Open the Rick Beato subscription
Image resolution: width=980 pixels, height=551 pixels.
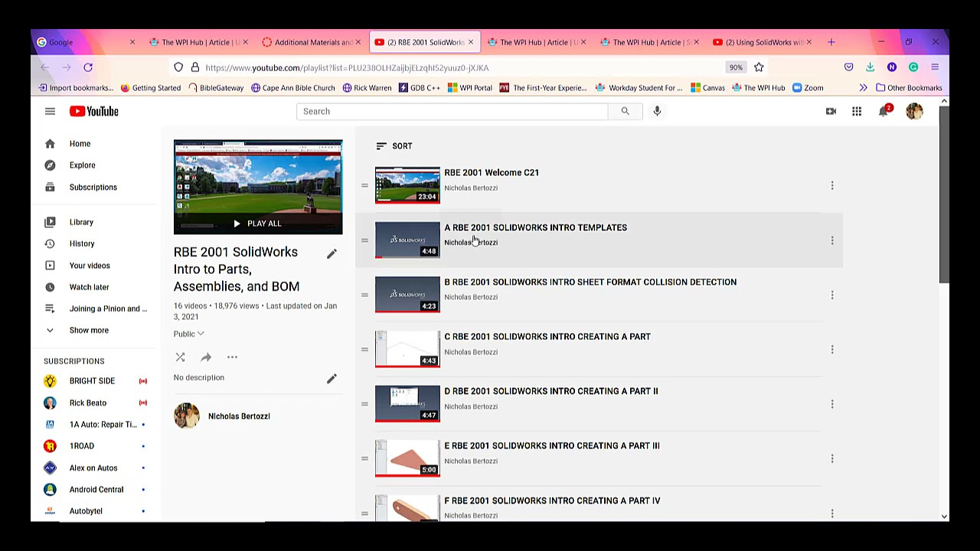coord(88,403)
